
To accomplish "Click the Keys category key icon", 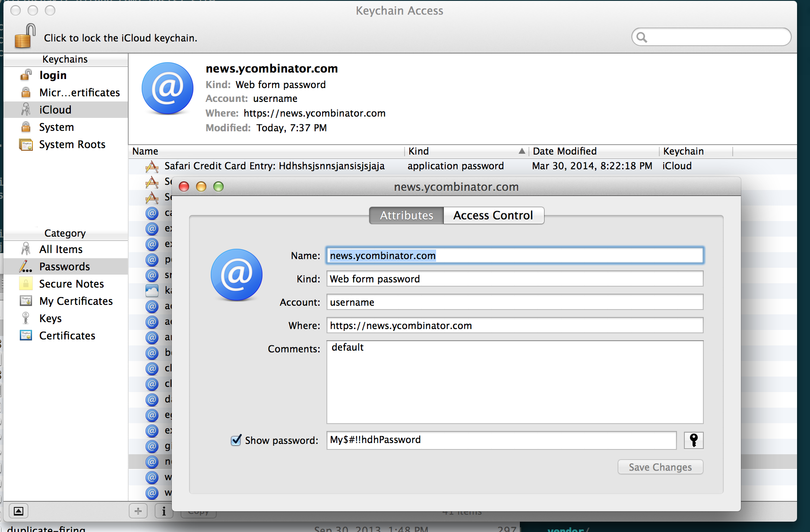I will pos(26,318).
